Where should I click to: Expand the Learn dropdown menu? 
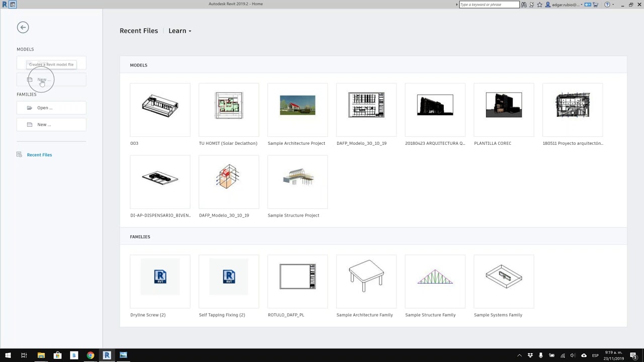(x=180, y=31)
